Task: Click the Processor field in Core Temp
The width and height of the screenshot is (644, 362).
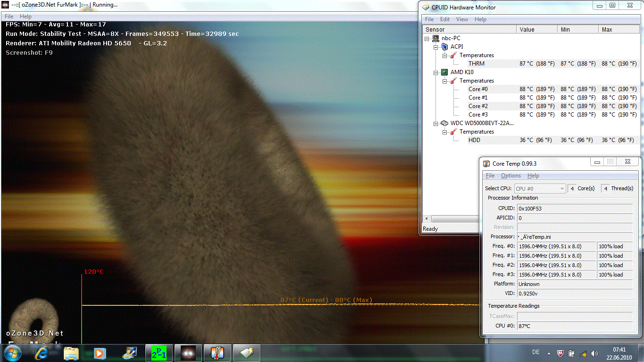Action: point(575,236)
